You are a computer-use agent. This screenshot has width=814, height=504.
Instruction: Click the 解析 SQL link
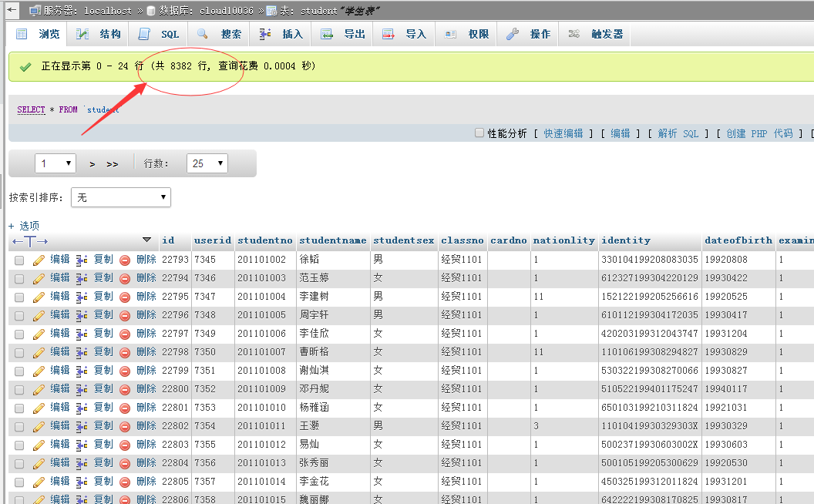click(x=678, y=133)
